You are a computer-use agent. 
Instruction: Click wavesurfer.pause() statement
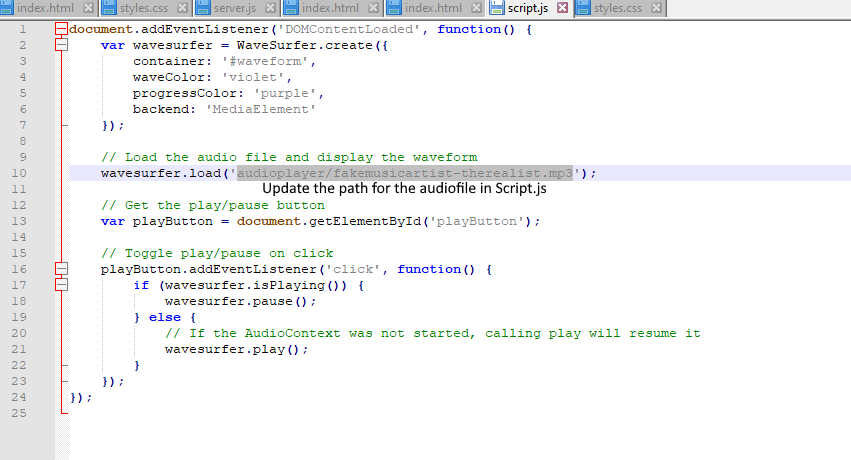(x=241, y=301)
